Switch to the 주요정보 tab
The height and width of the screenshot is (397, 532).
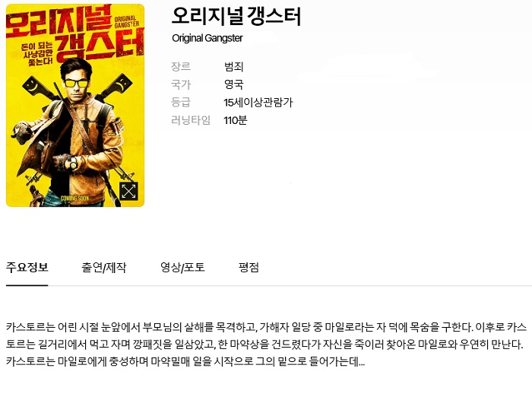pos(27,268)
